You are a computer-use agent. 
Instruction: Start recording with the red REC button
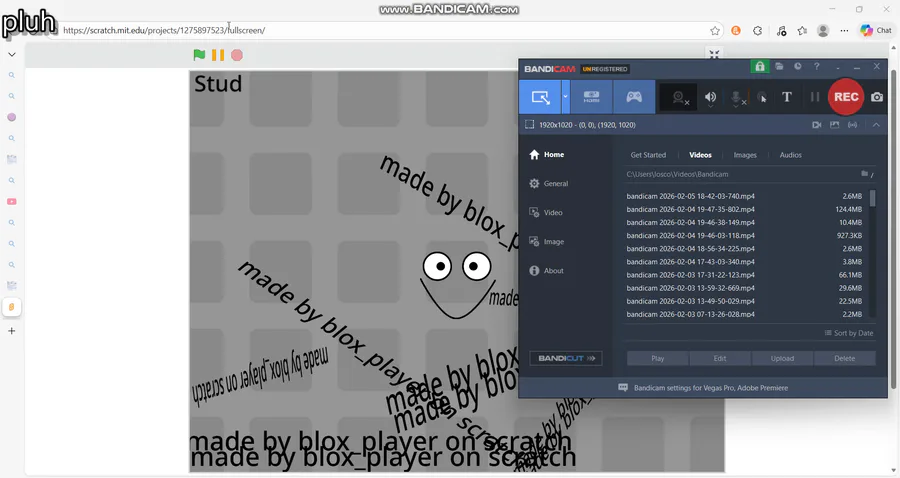click(x=846, y=97)
